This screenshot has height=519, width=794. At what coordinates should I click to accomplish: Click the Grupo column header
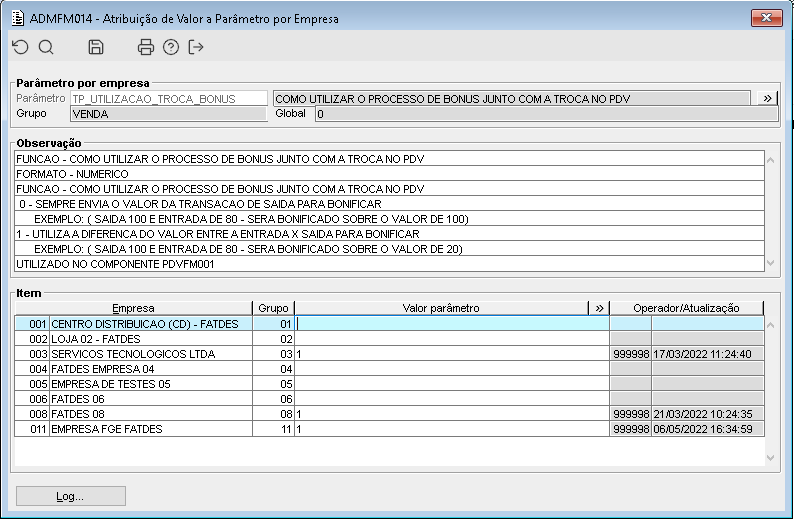(273, 308)
